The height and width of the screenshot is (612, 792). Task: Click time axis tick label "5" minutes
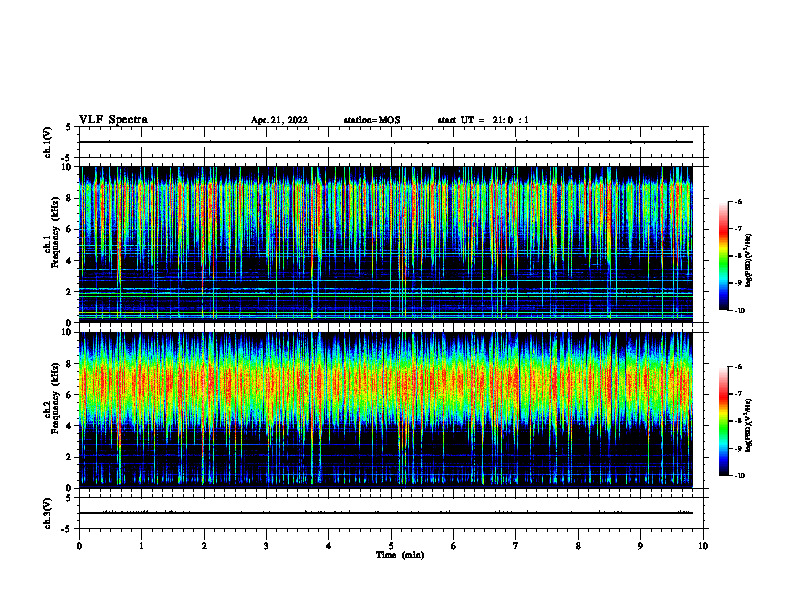click(391, 546)
